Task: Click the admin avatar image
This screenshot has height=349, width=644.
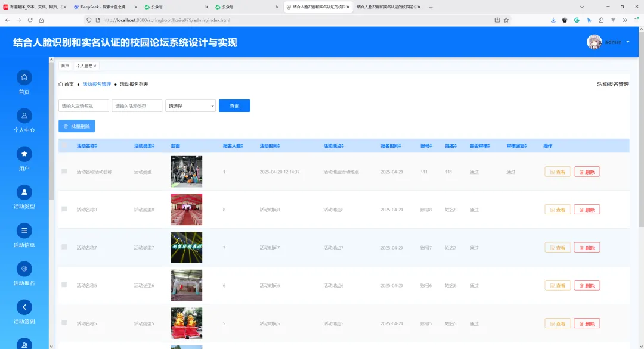Action: [594, 42]
